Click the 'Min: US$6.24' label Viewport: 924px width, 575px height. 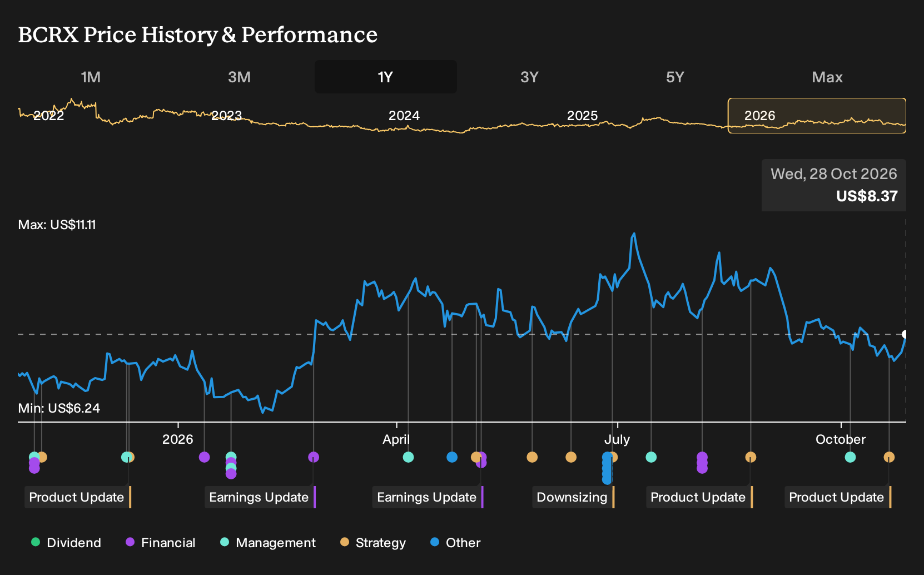[x=59, y=408]
